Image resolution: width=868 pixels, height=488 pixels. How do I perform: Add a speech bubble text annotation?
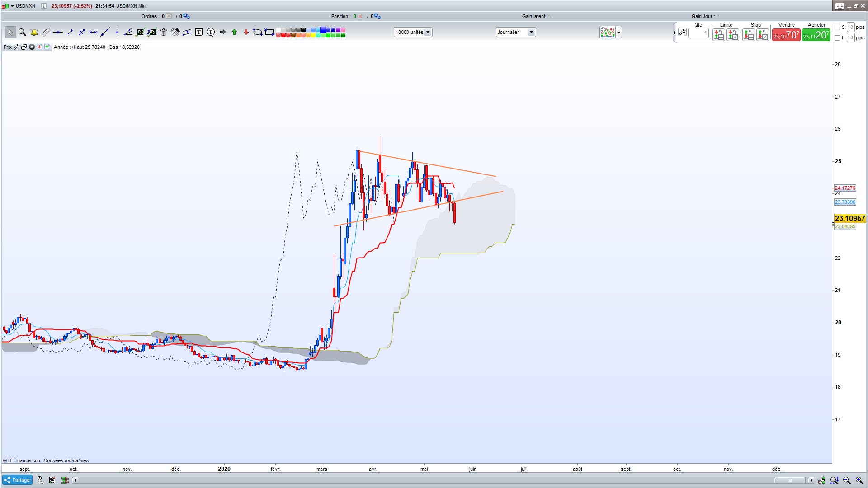211,32
